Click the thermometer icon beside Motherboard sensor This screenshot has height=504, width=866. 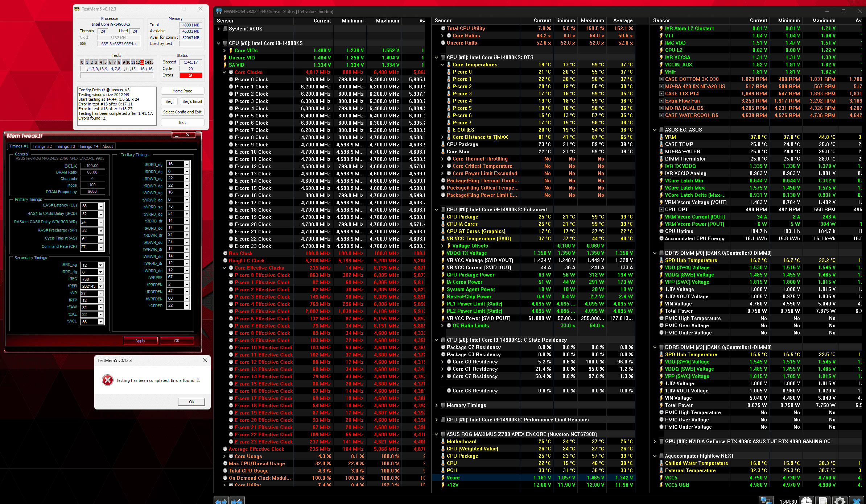coord(443,441)
